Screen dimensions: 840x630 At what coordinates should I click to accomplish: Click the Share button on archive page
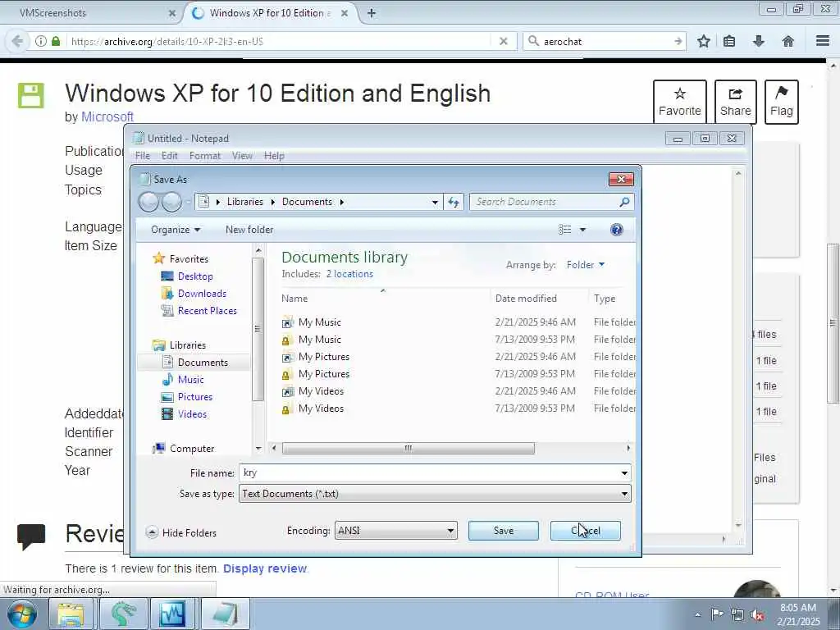coord(736,102)
